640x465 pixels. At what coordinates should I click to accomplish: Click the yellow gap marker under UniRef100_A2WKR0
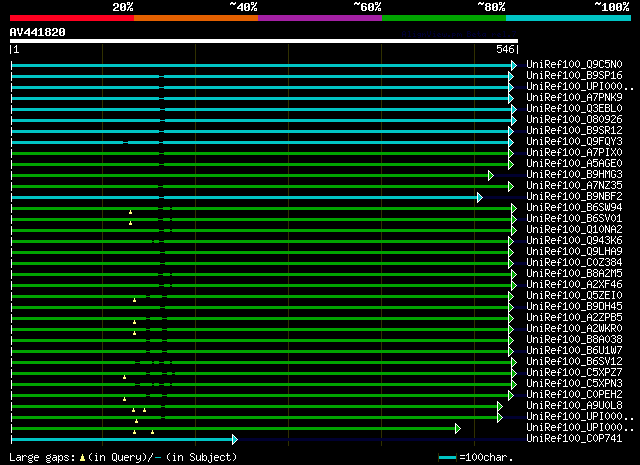point(134,333)
